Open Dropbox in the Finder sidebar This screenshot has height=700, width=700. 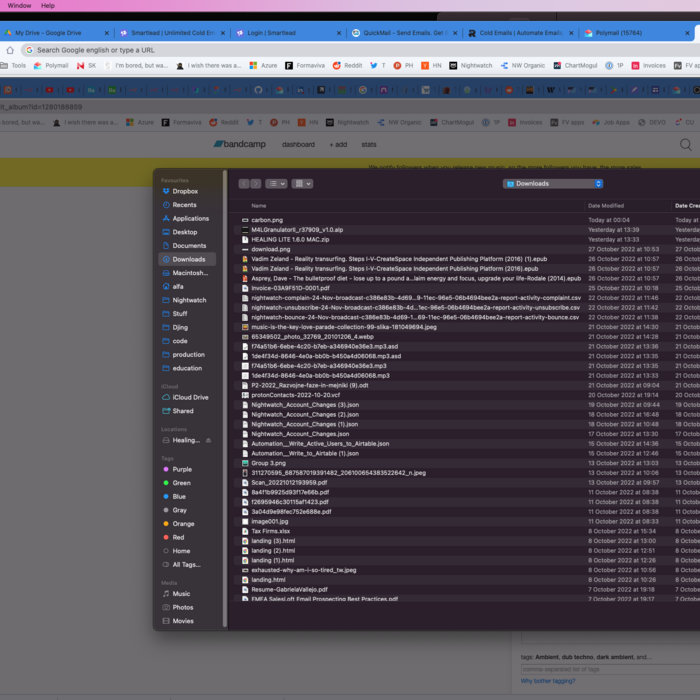185,191
